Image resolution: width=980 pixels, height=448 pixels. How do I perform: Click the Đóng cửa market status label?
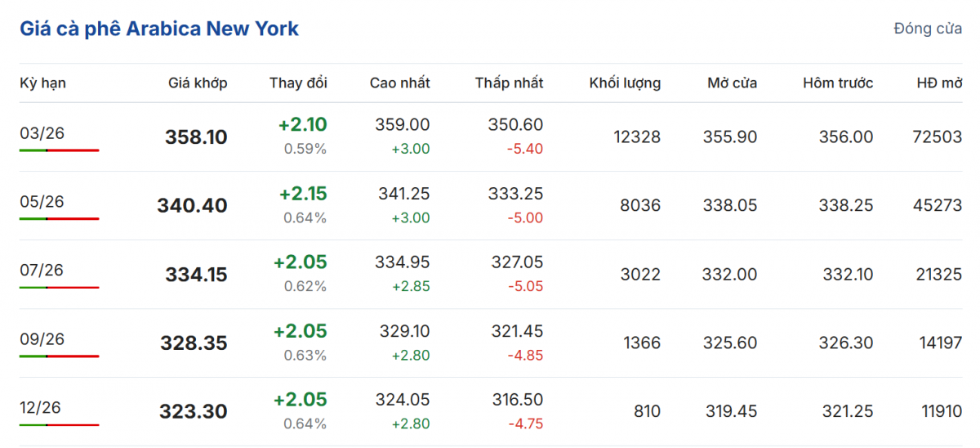coord(928,29)
